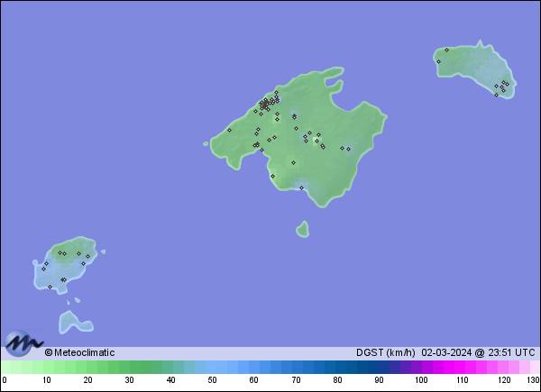Viewport: 541px width, 392px height.
Task: Click the scale label 70
Action: (x=296, y=380)
